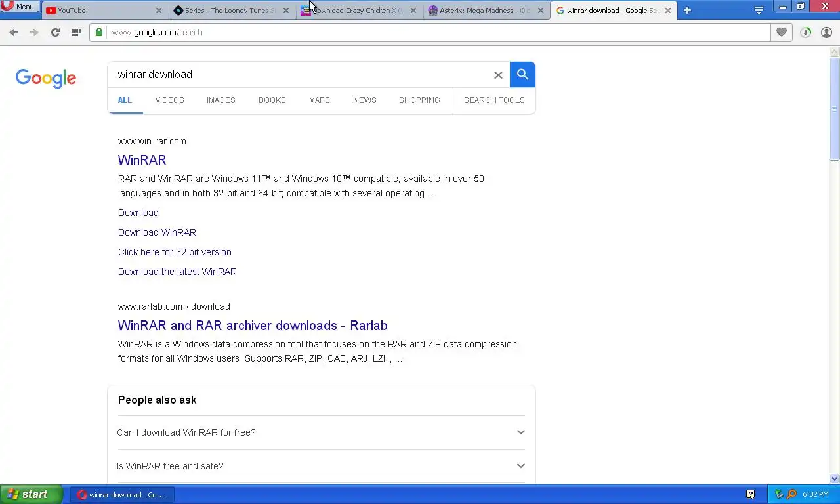The height and width of the screenshot is (504, 840).
Task: Open the Opera Menu button
Action: click(19, 6)
